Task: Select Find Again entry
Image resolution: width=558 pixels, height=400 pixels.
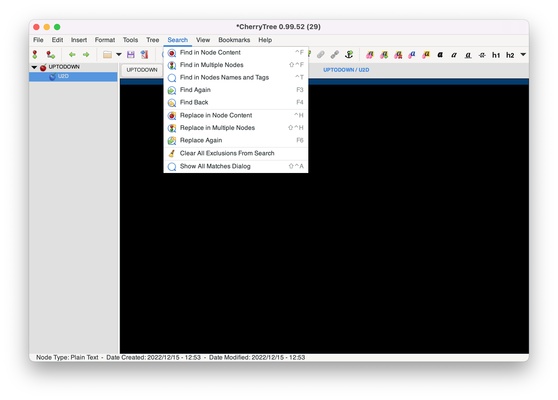Action: (x=236, y=90)
